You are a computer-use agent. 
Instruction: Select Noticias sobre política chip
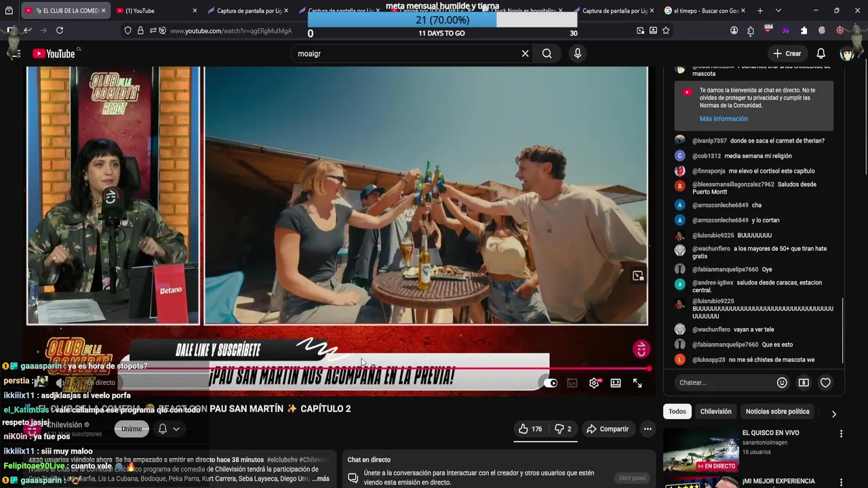[x=777, y=411]
